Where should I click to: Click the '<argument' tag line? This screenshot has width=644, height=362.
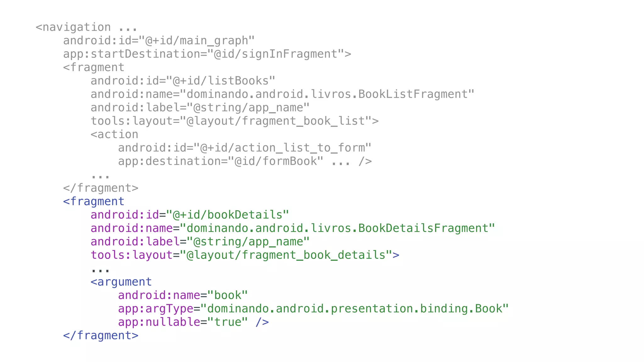(x=121, y=282)
